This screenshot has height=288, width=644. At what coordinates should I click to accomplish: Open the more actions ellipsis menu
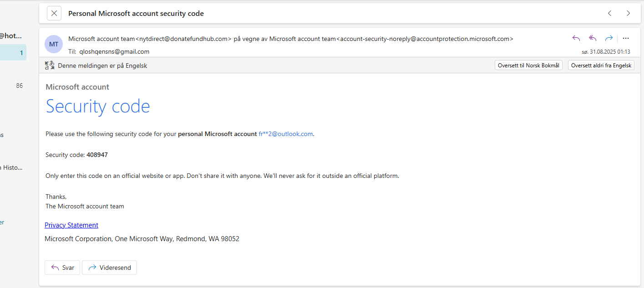pos(625,38)
